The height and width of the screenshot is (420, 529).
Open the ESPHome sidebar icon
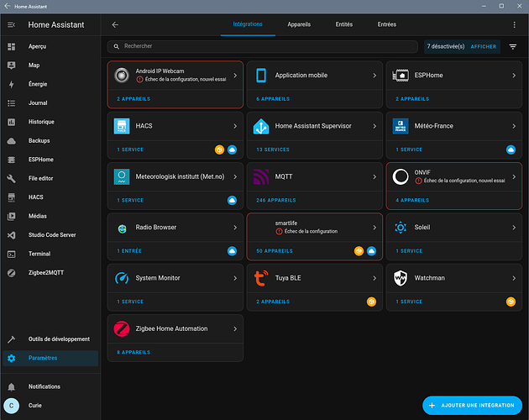click(12, 160)
